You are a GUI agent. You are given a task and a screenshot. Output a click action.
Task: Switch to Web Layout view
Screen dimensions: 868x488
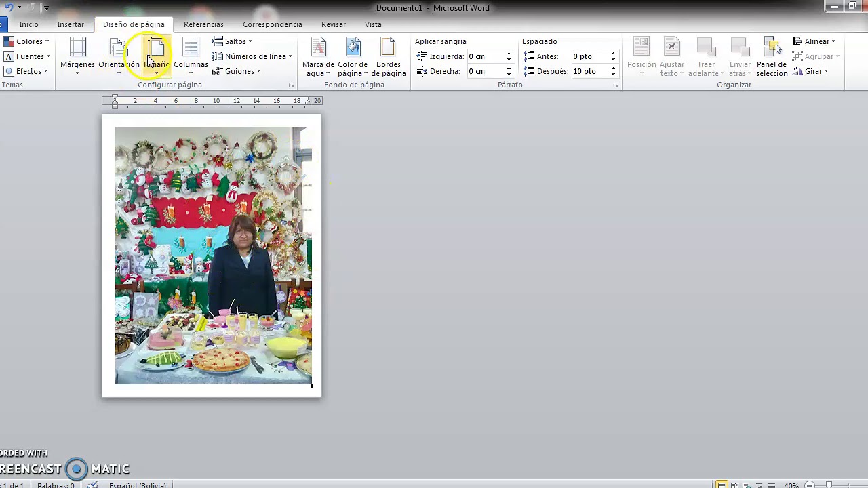pos(747,485)
